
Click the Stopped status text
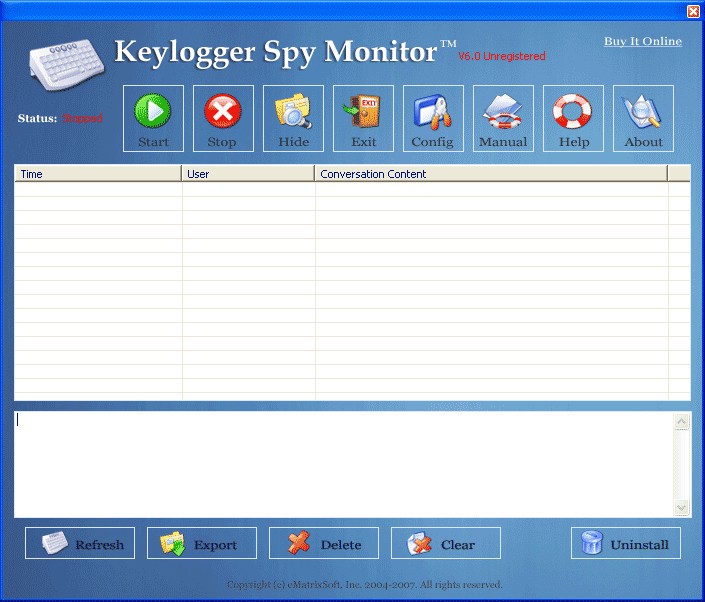coord(82,118)
